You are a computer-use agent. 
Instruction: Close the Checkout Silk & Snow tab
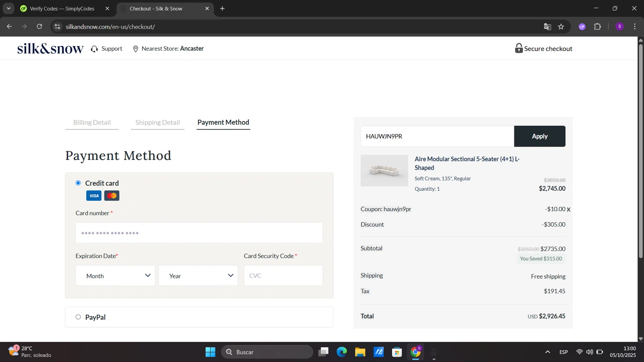click(207, 9)
